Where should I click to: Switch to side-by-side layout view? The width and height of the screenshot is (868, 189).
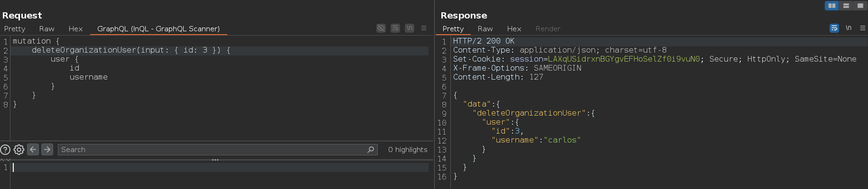pyautogui.click(x=831, y=6)
